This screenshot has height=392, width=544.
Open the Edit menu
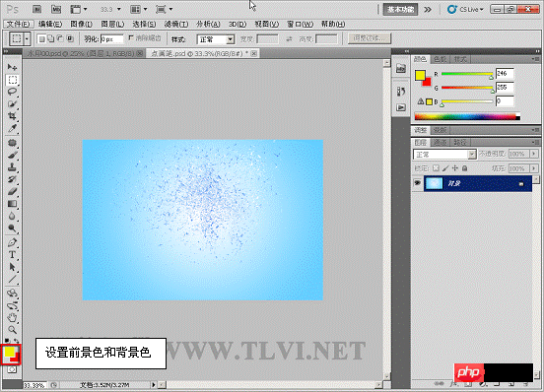point(50,24)
